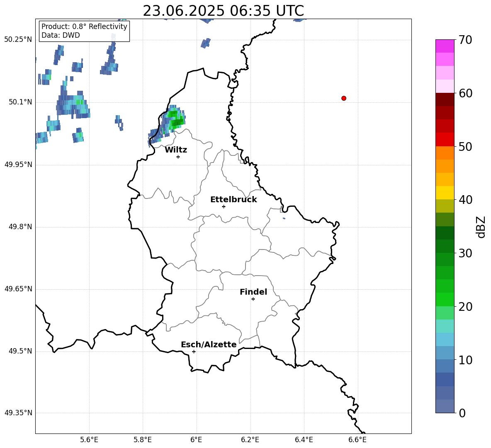Click the 6.2°E longitude label
The height and width of the screenshot is (448, 491).
[x=250, y=440]
